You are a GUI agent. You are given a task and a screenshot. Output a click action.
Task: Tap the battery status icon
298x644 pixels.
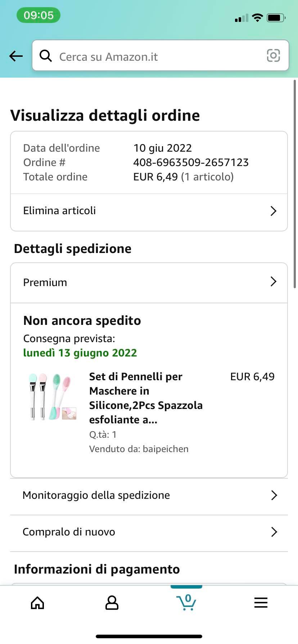click(276, 18)
